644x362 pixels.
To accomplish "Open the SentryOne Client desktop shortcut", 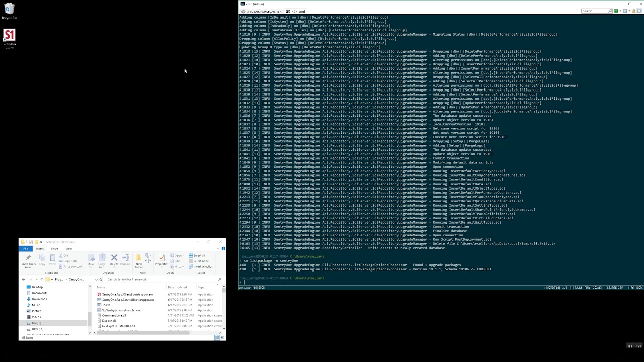I will [9, 39].
